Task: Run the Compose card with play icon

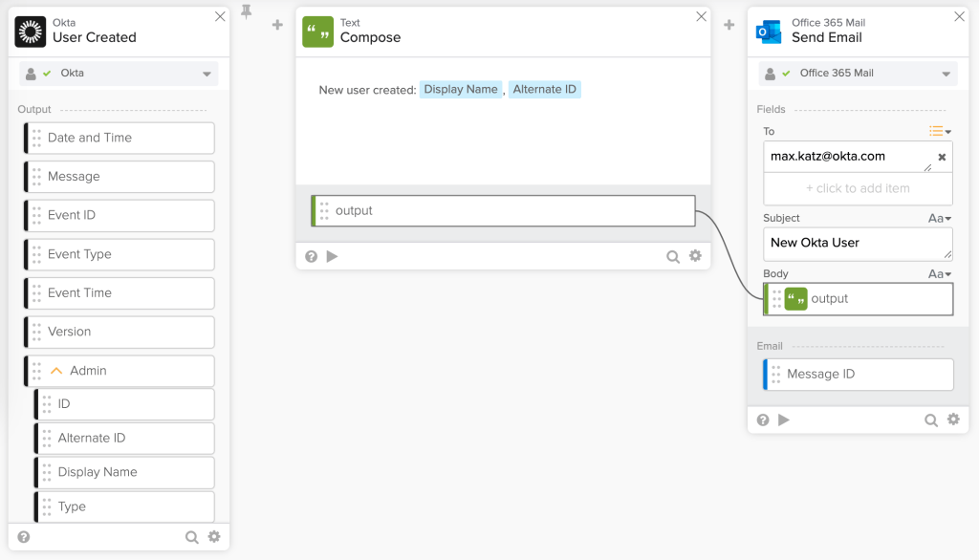Action: (333, 256)
